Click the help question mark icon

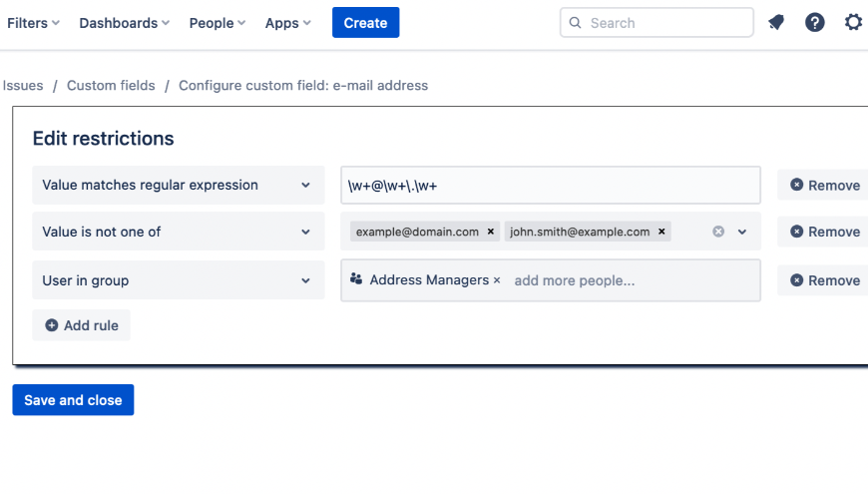[x=815, y=22]
